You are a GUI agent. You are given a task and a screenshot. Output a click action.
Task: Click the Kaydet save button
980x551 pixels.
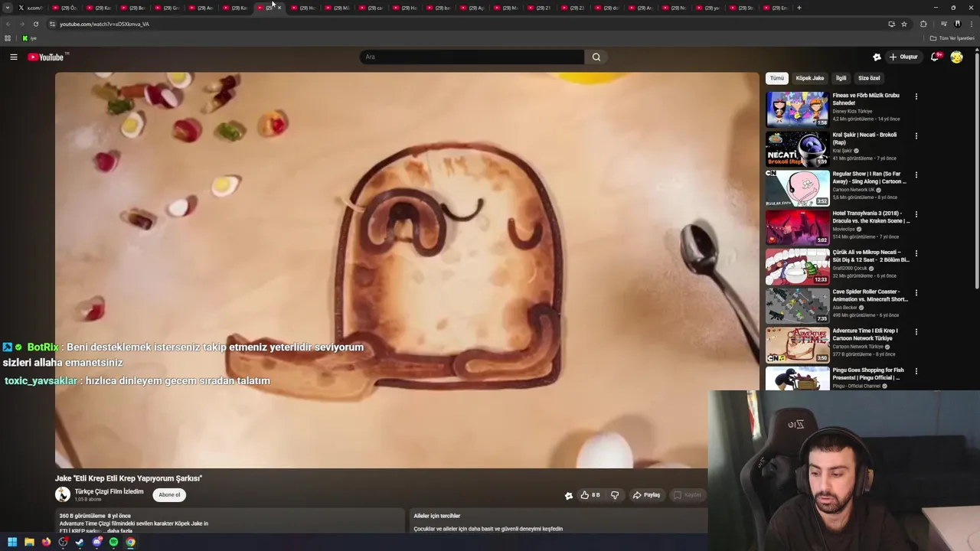687,495
